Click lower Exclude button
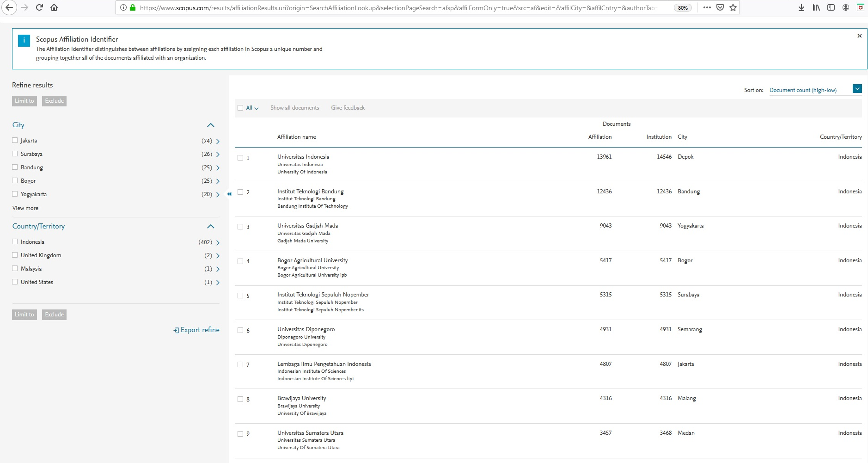 click(55, 315)
